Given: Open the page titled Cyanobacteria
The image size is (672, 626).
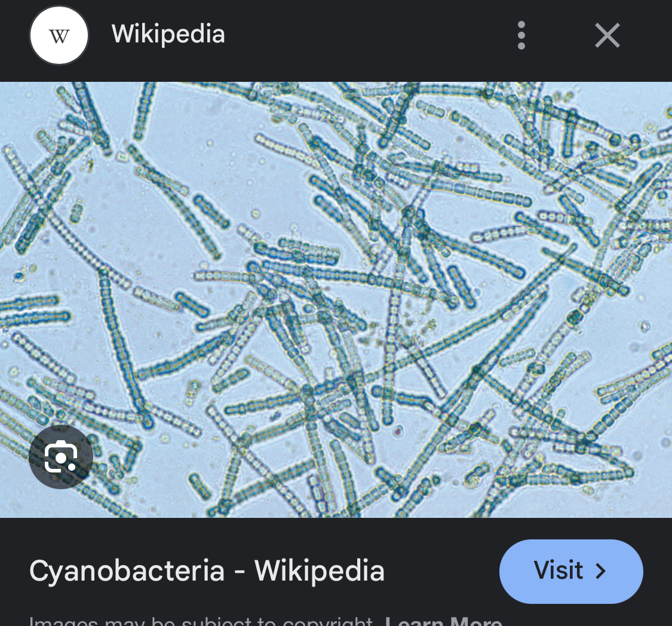Looking at the screenshot, I should click(207, 571).
